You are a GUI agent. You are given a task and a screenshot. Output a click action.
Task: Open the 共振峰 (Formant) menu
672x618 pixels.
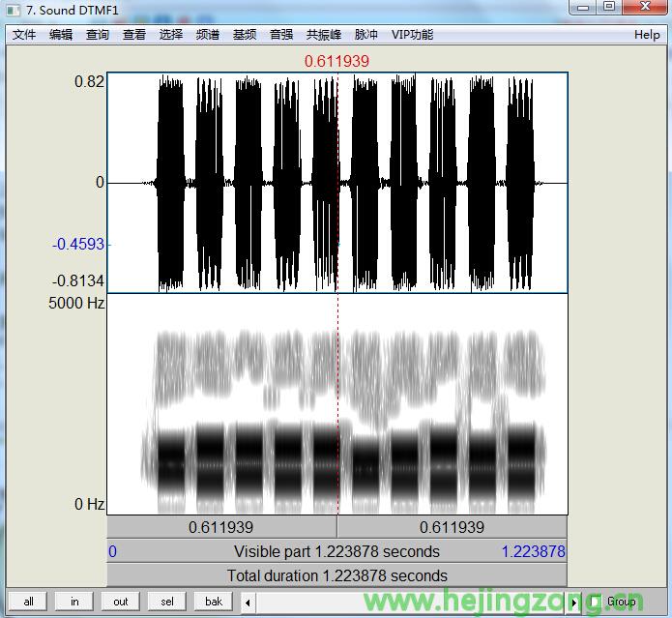pos(324,35)
